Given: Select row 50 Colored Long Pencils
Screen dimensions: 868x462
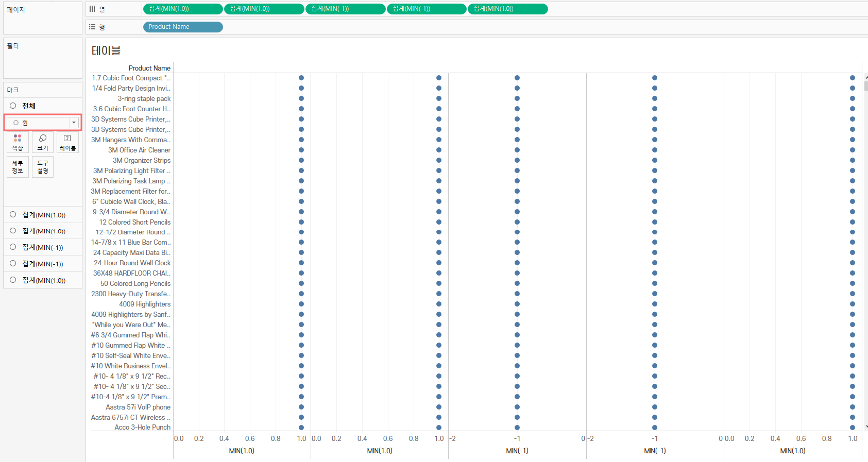Looking at the screenshot, I should (135, 283).
